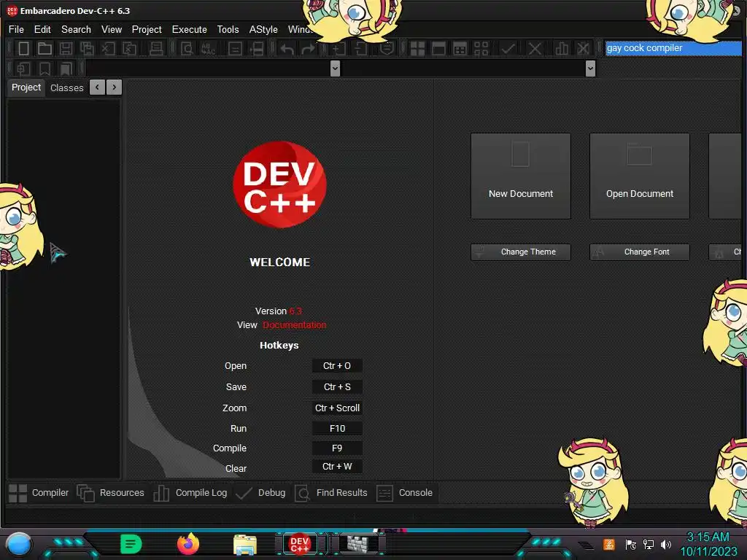Click the 'Ctr + O' Open hotkey label

337,366
